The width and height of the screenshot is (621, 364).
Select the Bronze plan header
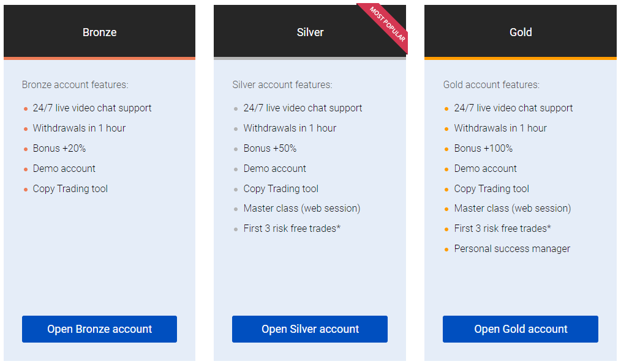tap(99, 31)
